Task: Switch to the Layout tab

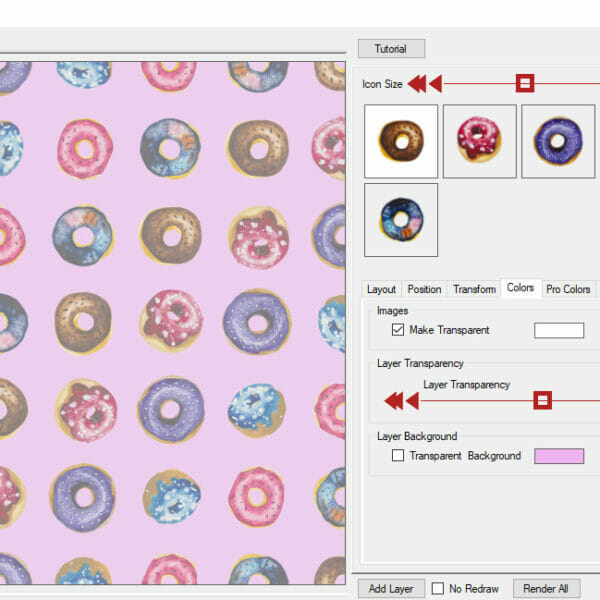Action: pos(381,289)
